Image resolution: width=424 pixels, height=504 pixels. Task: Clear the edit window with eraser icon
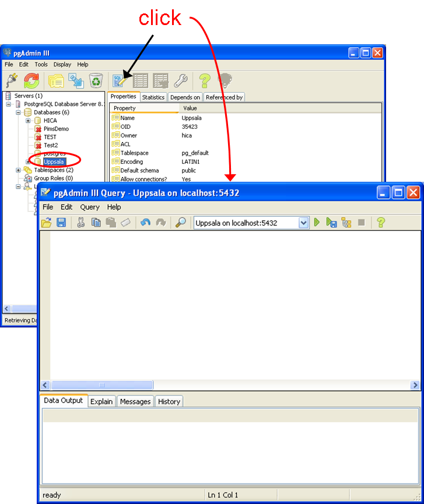[x=126, y=223]
